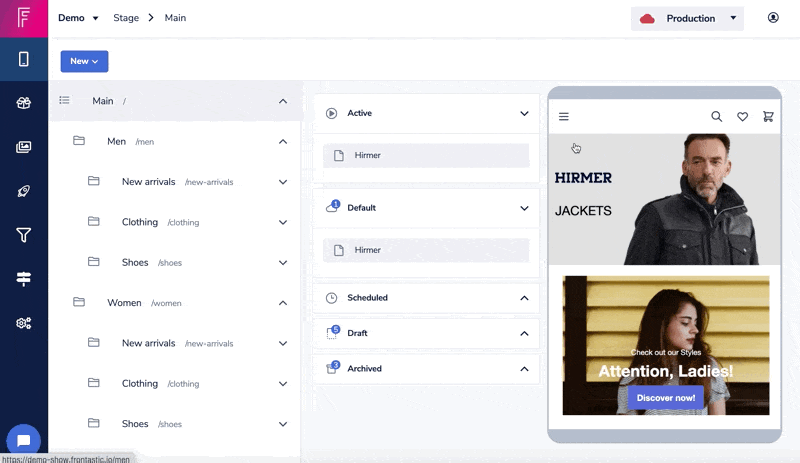This screenshot has height=463, width=800.
Task: Collapse the Men folder chevron
Action: [283, 141]
